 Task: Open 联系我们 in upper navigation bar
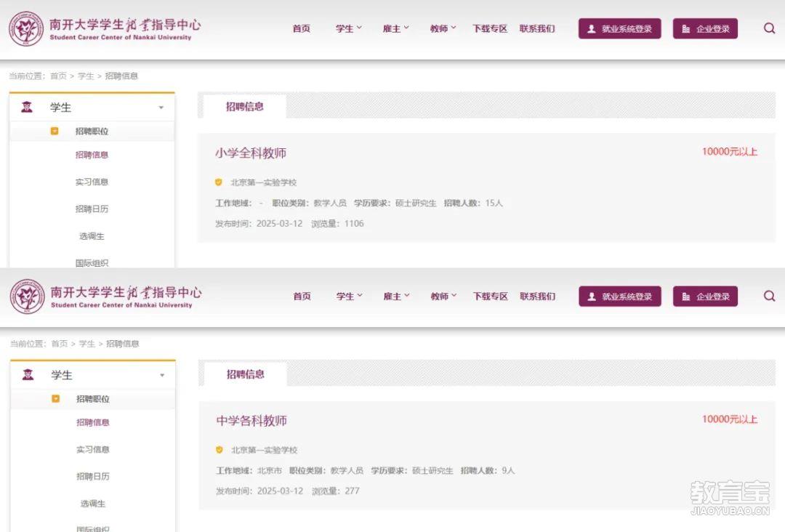[x=537, y=28]
